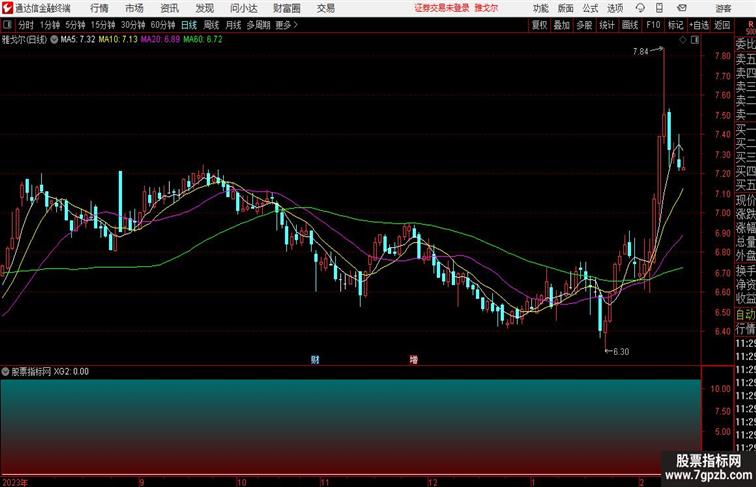756x487 pixels.
Task: Click the MA60: 6.72 value
Action: tap(202, 40)
